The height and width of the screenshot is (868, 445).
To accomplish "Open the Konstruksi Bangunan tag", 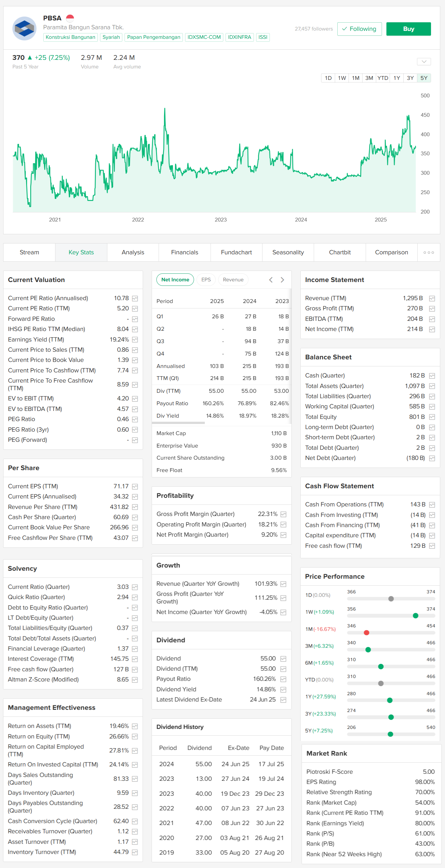I will point(70,37).
